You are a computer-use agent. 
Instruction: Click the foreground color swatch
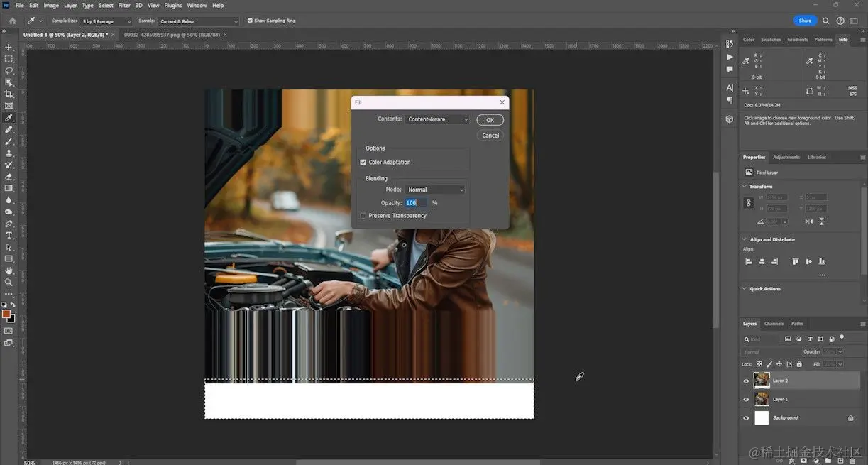click(6, 314)
